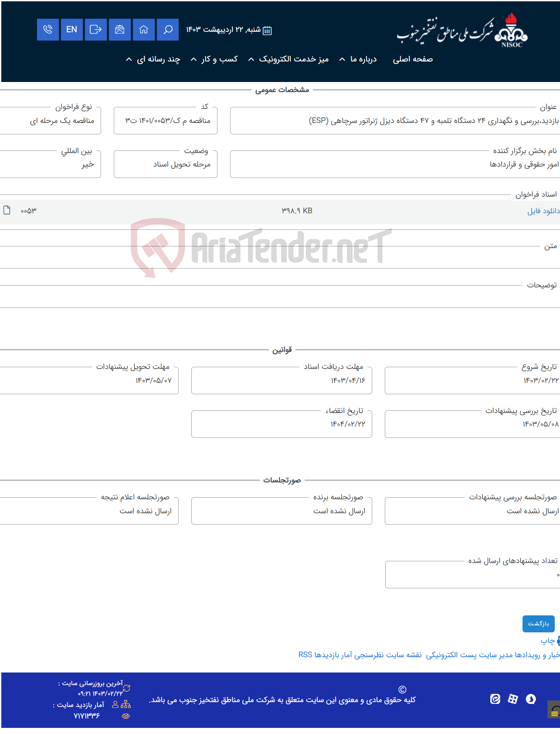Click the Soroush messenger icon in footer
Screen dimensions: 560x734
point(531,699)
